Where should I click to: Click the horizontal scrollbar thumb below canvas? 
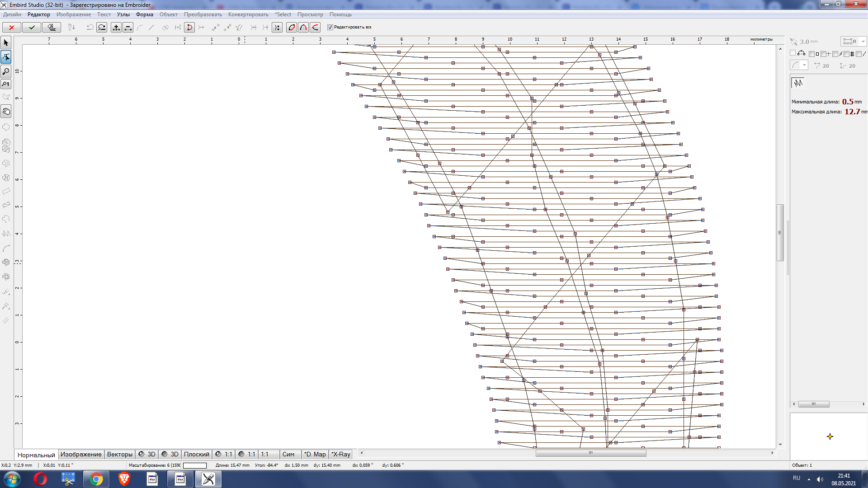[590, 453]
